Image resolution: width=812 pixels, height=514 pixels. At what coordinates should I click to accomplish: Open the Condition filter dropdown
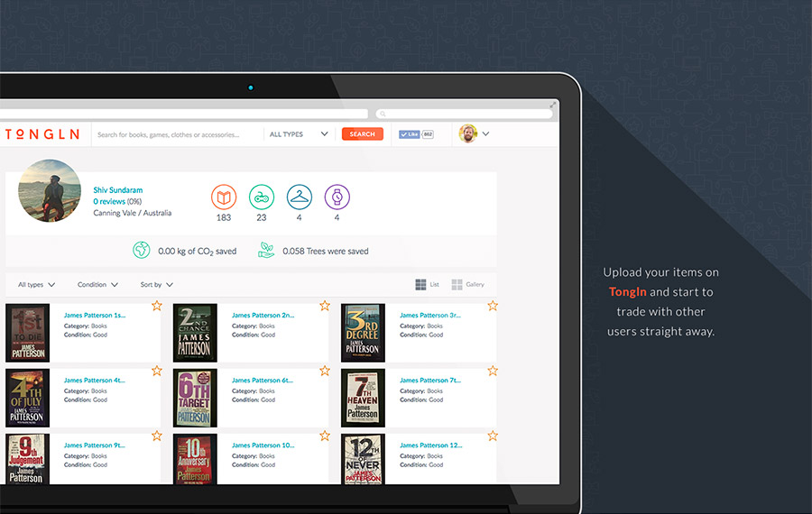(x=97, y=285)
